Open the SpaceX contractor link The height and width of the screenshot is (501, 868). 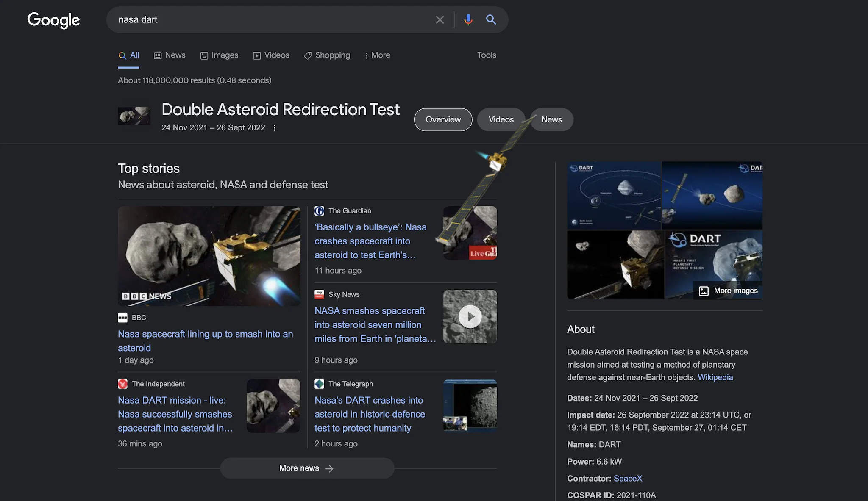(x=628, y=479)
